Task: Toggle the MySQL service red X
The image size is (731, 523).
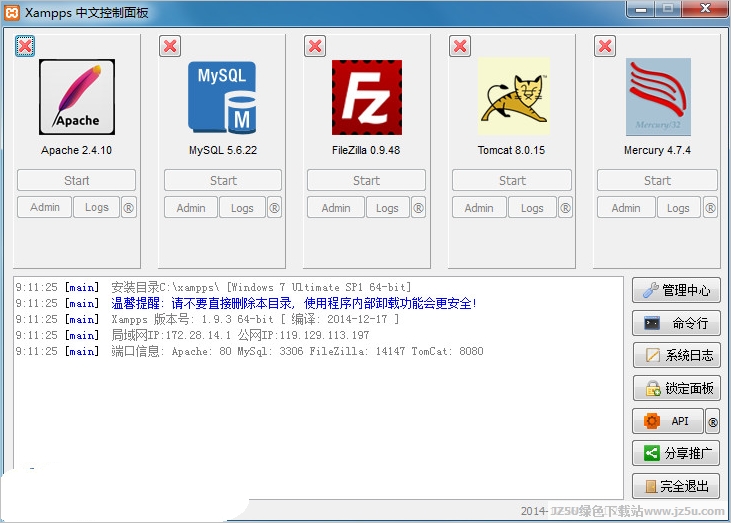Action: (x=170, y=46)
